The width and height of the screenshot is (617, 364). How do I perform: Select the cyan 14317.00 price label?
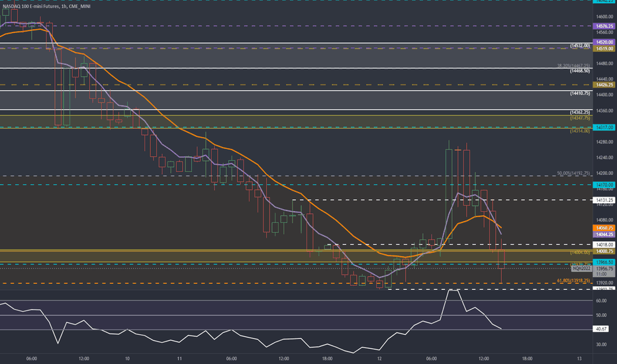(x=604, y=128)
